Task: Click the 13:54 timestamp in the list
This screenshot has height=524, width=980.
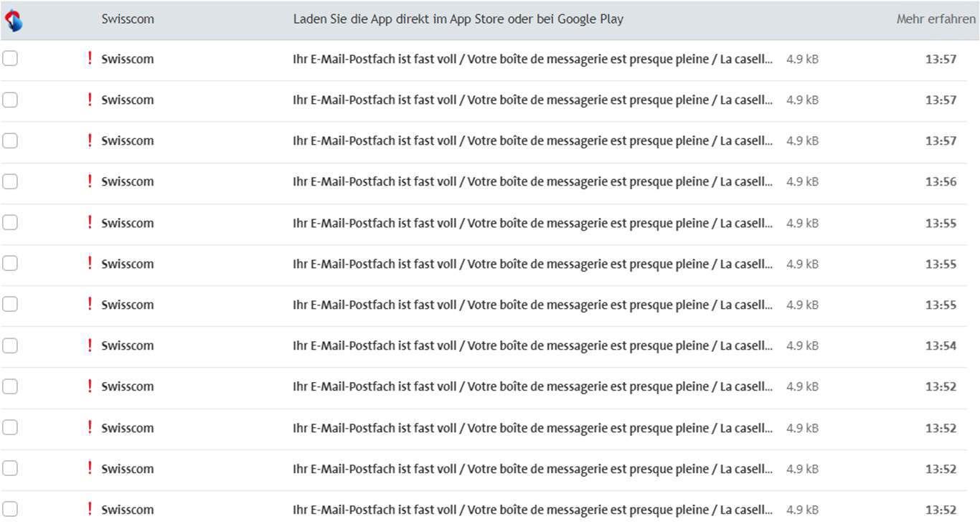Action: click(x=941, y=346)
